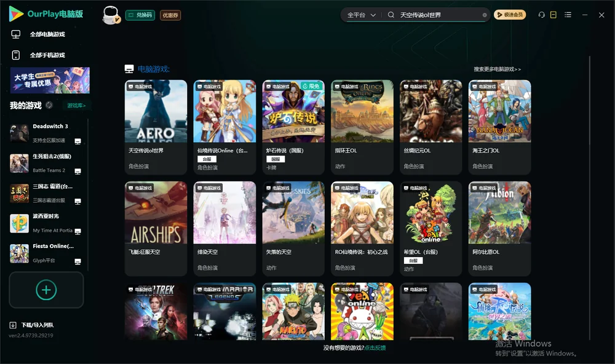Open the Warrior Legends game thumbnail
The image size is (615, 364).
(x=224, y=312)
